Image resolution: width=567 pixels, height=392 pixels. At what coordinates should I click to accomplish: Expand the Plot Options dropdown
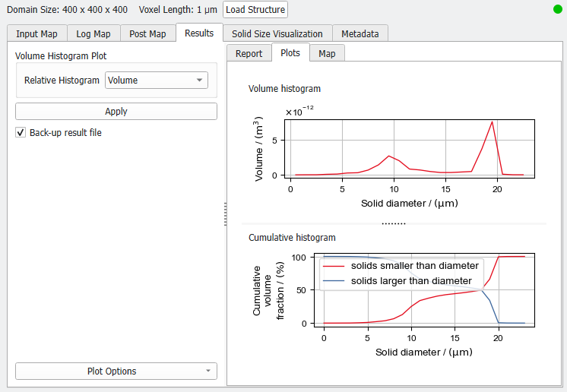pyautogui.click(x=116, y=371)
